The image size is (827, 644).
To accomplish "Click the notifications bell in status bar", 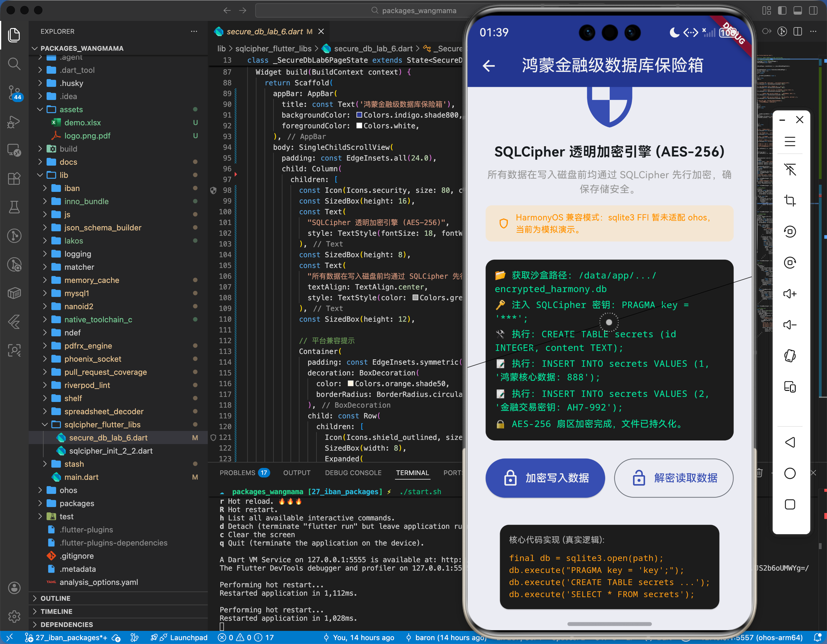I will tap(817, 637).
